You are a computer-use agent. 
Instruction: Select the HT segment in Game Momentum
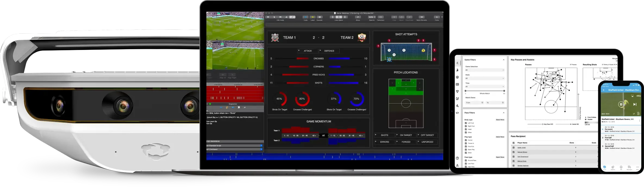323,135
